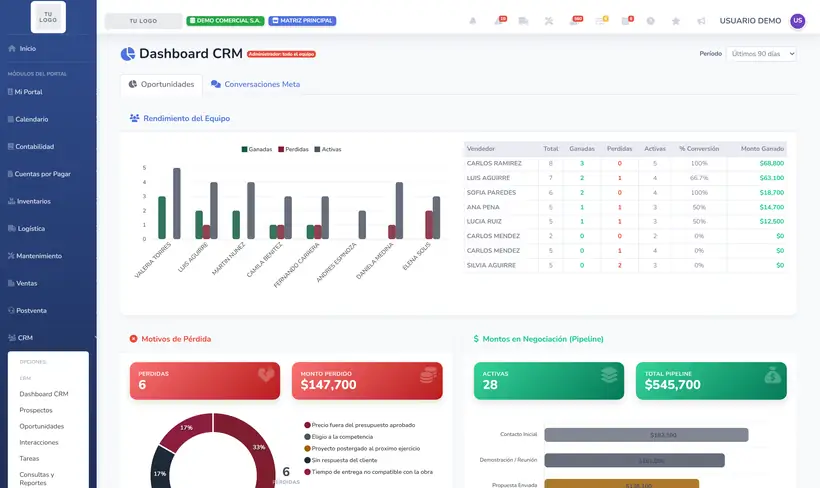
Task: Toggle 'Precio fuera del presupuesto aprobado' legend item
Action: [360, 425]
